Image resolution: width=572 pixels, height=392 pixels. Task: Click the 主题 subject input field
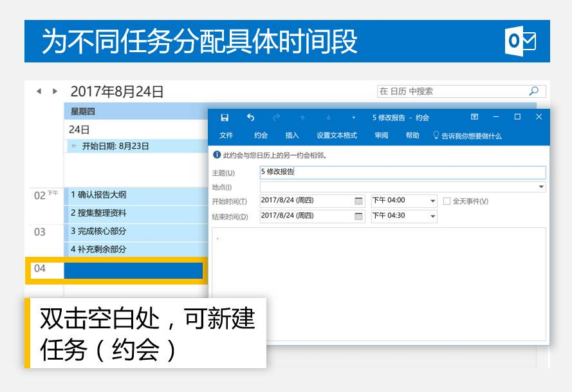click(403, 172)
